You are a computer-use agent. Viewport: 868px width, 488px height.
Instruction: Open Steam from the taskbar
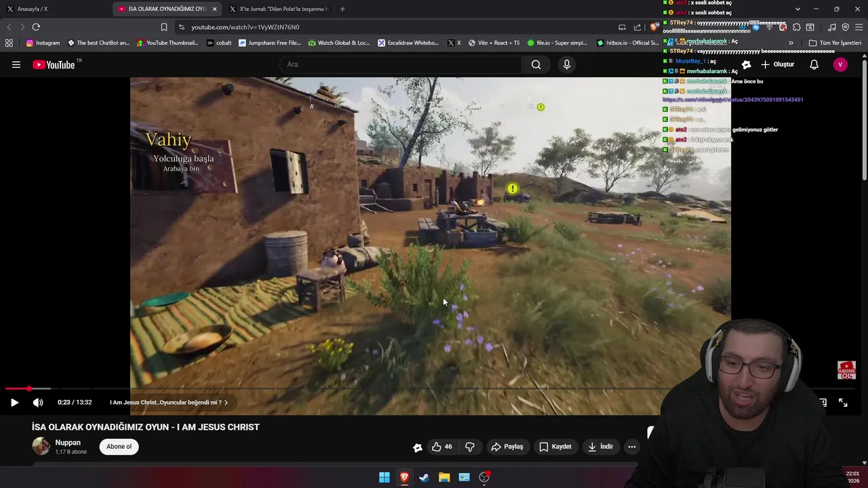tap(424, 477)
